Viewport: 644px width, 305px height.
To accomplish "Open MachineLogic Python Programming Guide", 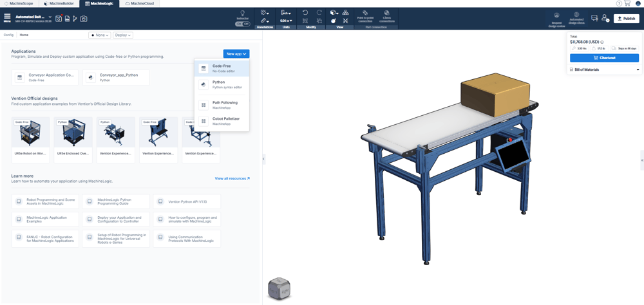I will click(116, 201).
